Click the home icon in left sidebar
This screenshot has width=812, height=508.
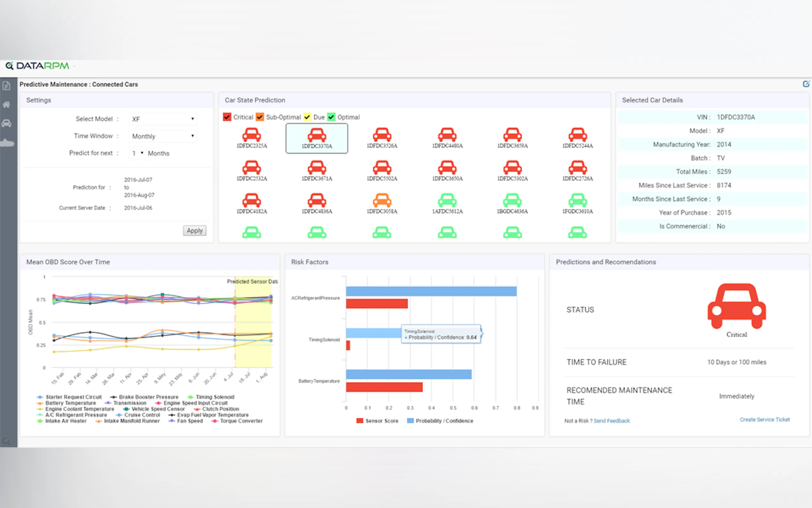(x=6, y=105)
